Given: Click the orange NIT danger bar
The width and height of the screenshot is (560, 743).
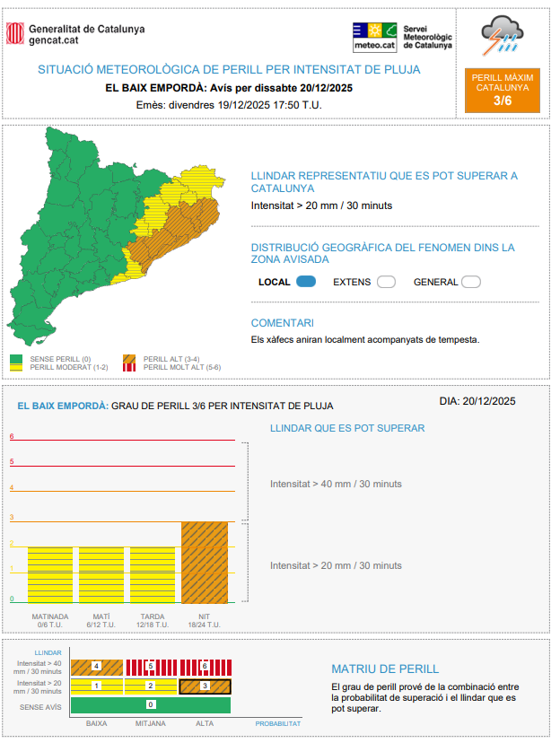Looking at the screenshot, I should pyautogui.click(x=205, y=562).
